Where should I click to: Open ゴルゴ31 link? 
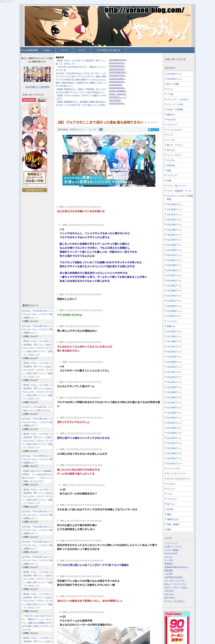point(168,557)
